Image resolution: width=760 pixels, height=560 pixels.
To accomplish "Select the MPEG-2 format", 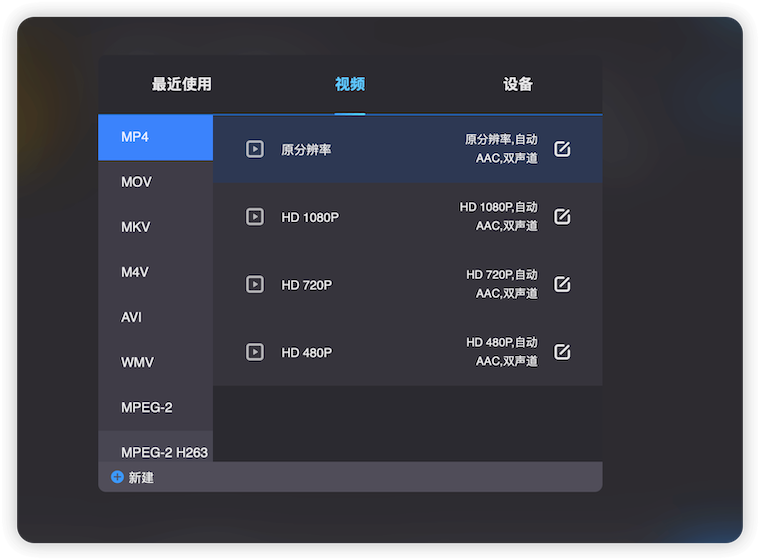I will tap(155, 407).
